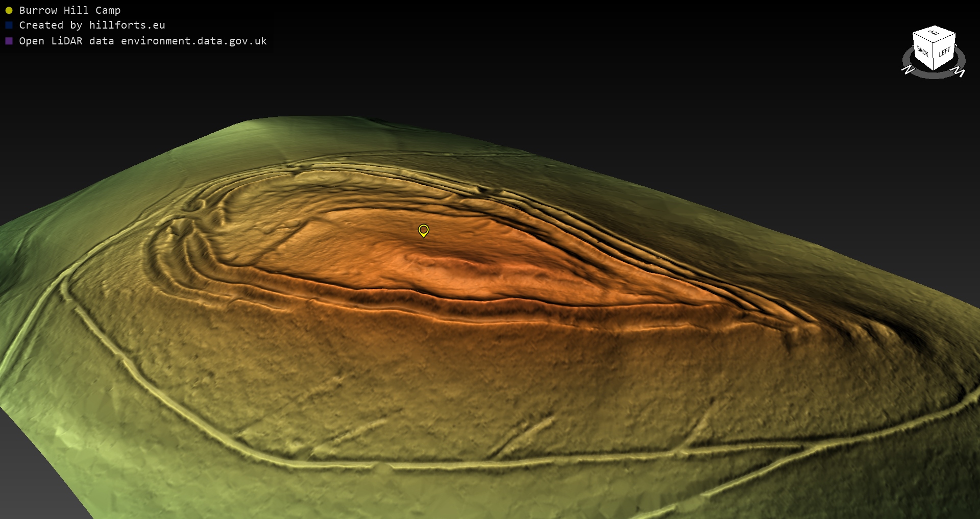Screen dimensions: 980x519
Task: Click the TOP face of the view cube
Action: (x=934, y=33)
